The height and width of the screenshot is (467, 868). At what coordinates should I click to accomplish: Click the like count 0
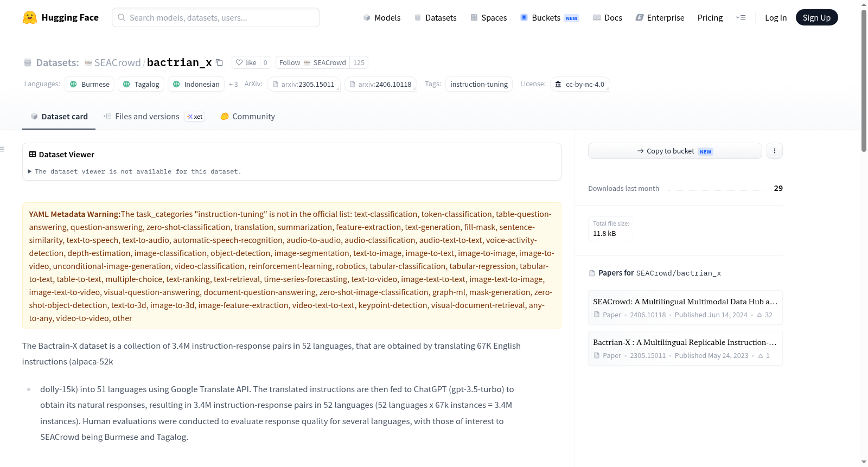pyautogui.click(x=265, y=62)
